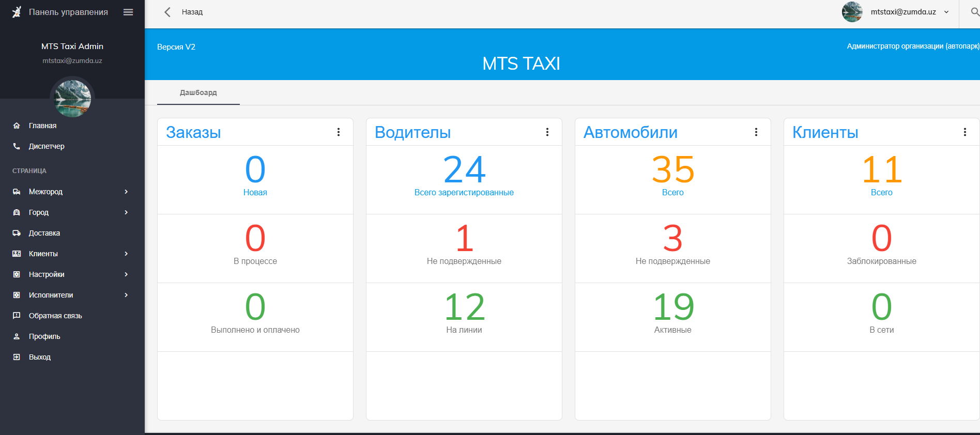
Task: Click the phone icon for Диспетчер
Action: click(x=17, y=146)
